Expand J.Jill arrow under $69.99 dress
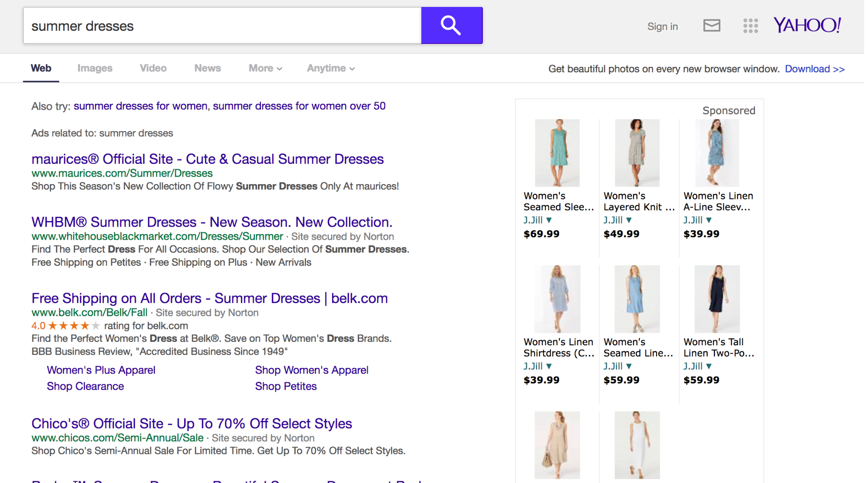The height and width of the screenshot is (483, 868). (549, 220)
